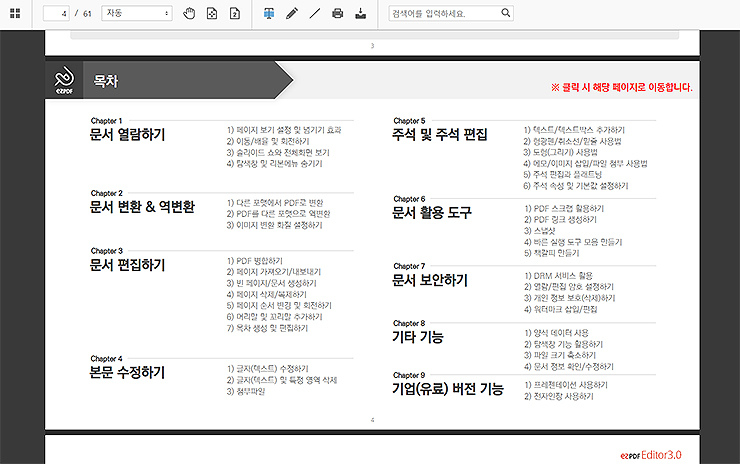Go to 텍스트/텍스트박스 추가하기
The width and height of the screenshot is (740, 464).
click(x=574, y=130)
